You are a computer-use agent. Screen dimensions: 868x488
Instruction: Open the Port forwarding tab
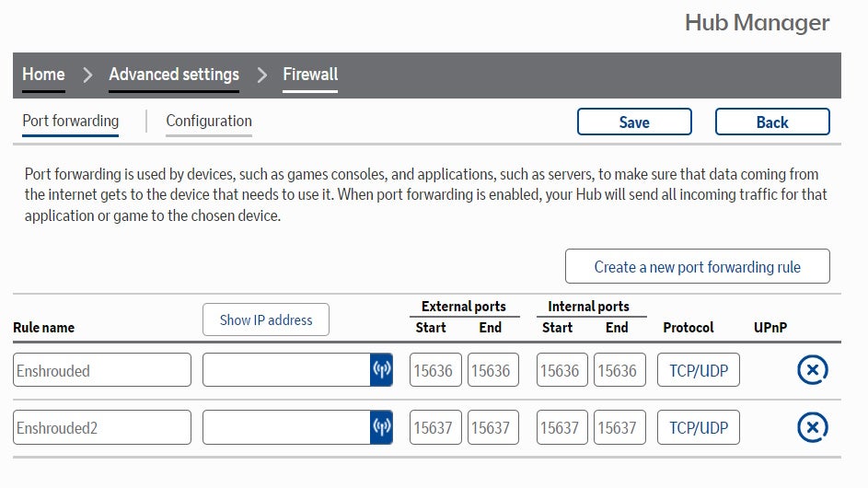[x=70, y=122]
